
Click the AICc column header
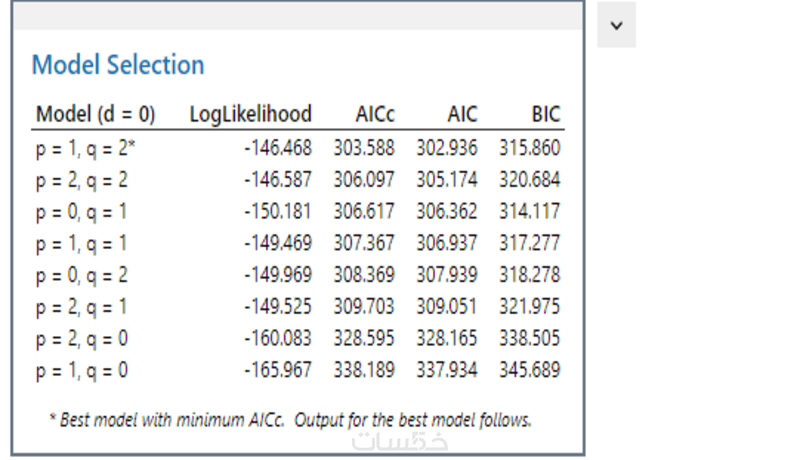[375, 114]
